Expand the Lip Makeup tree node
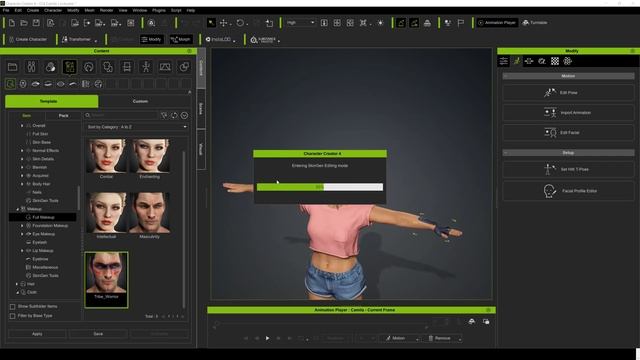Viewport: 640px width, 360px height. pyautogui.click(x=22, y=251)
